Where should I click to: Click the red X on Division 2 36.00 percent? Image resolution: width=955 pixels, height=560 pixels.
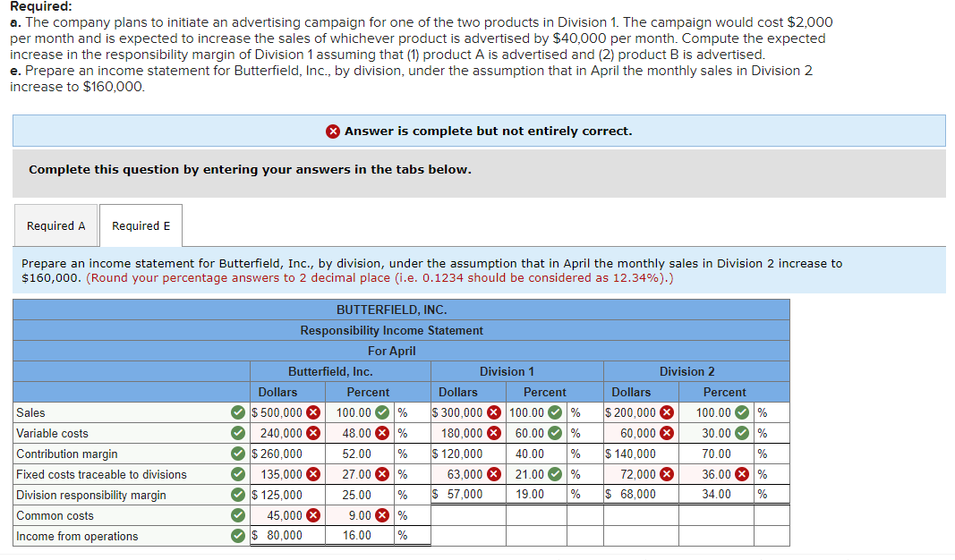coord(743,474)
